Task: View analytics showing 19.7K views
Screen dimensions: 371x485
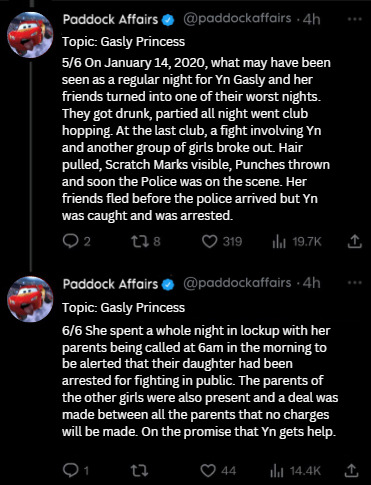Action: click(297, 241)
